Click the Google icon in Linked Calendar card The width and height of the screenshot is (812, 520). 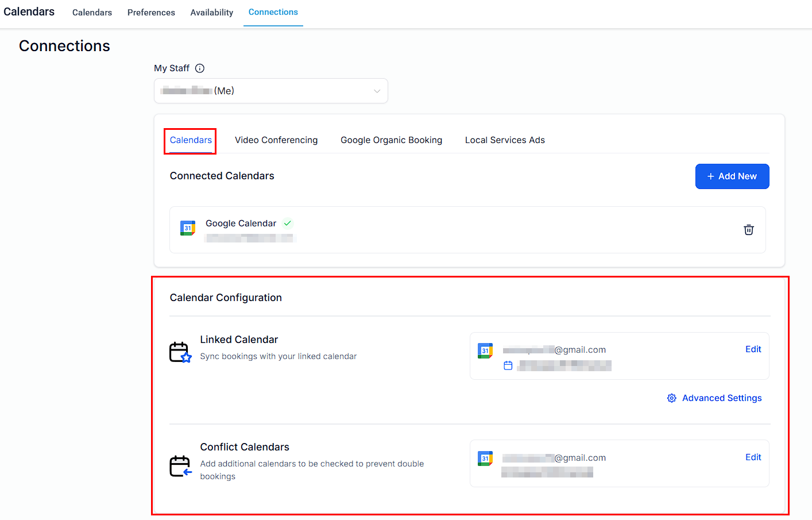pyautogui.click(x=485, y=350)
